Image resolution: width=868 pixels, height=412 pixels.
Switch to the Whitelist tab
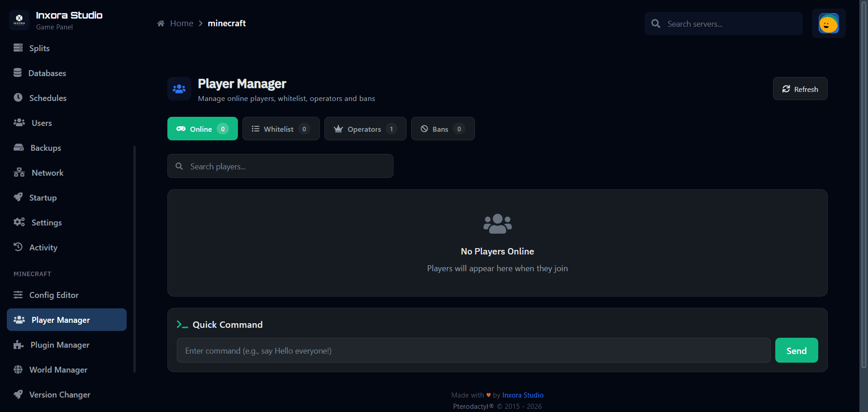[x=280, y=129]
